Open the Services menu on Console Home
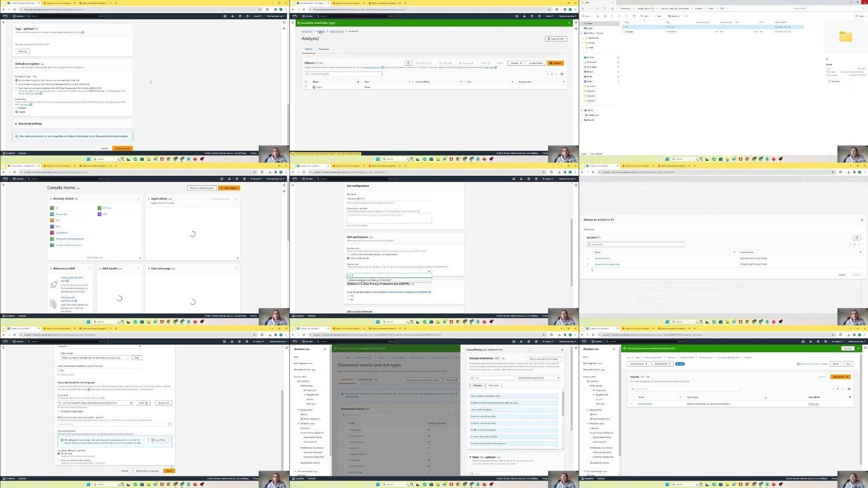 (18, 179)
